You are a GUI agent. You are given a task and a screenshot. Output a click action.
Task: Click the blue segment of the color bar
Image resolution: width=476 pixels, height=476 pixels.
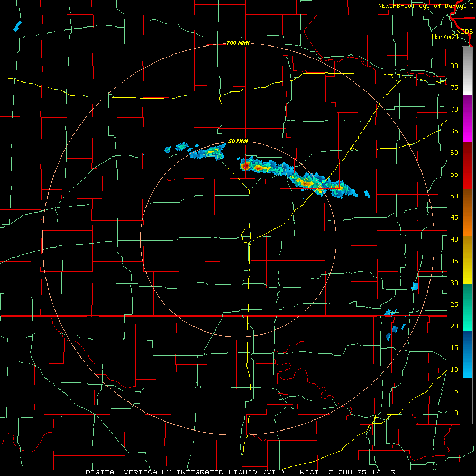pyautogui.click(x=467, y=354)
